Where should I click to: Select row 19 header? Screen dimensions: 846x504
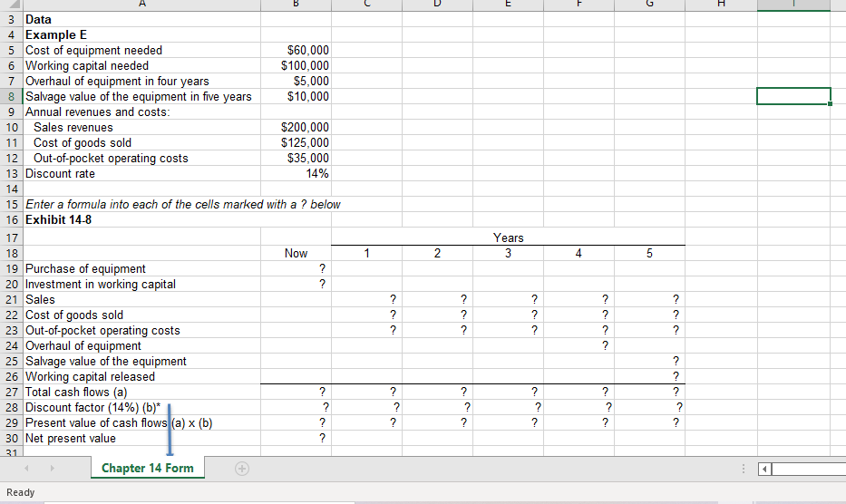point(11,268)
